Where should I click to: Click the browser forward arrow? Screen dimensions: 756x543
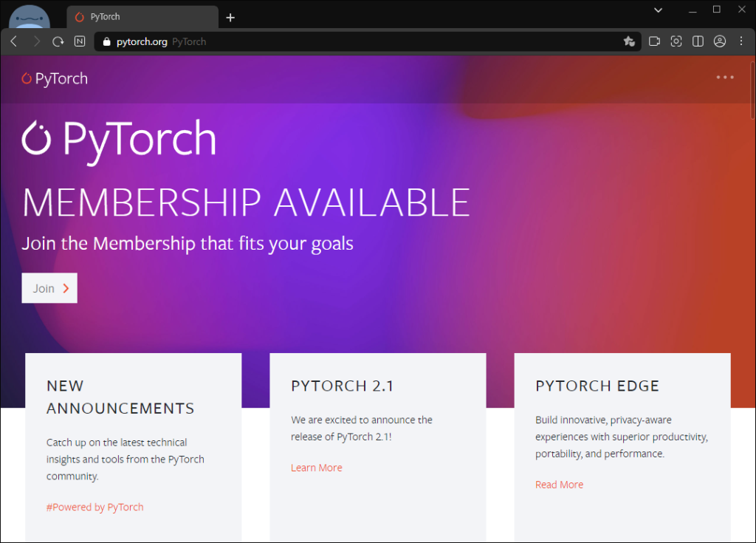coord(37,41)
